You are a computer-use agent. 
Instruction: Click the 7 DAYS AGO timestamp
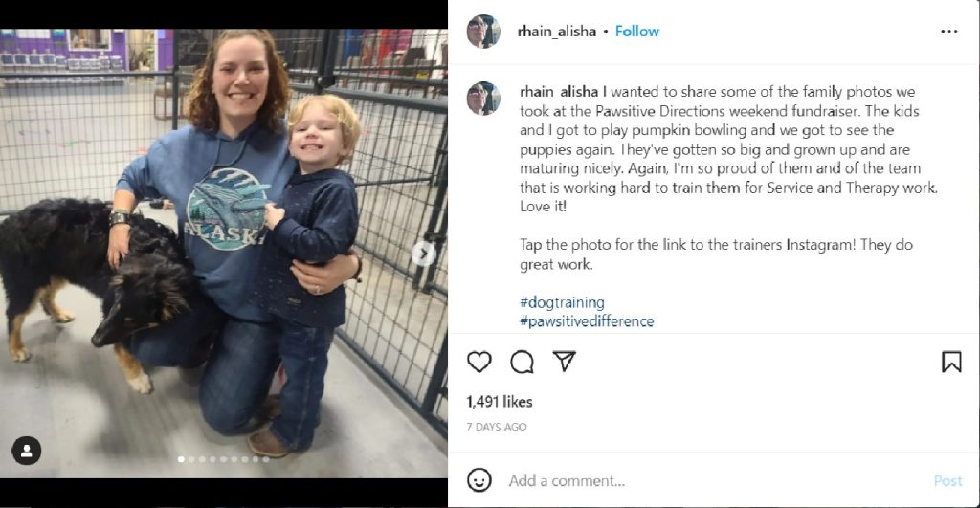coord(496,427)
